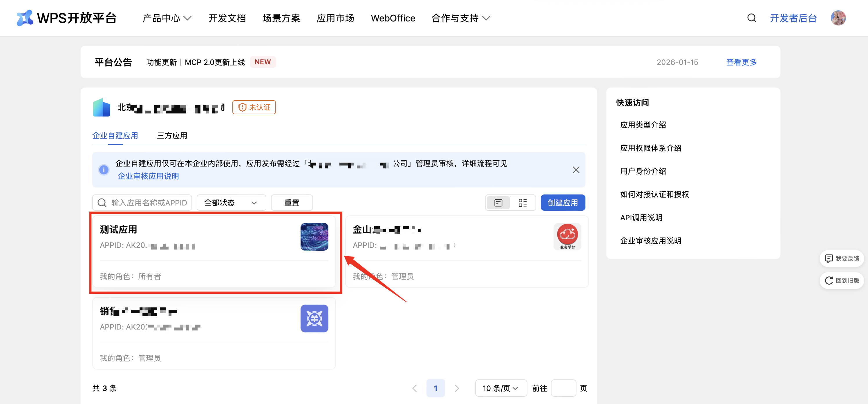This screenshot has width=868, height=404.
Task: Click the announcement date 2026-01-15
Action: (x=677, y=62)
